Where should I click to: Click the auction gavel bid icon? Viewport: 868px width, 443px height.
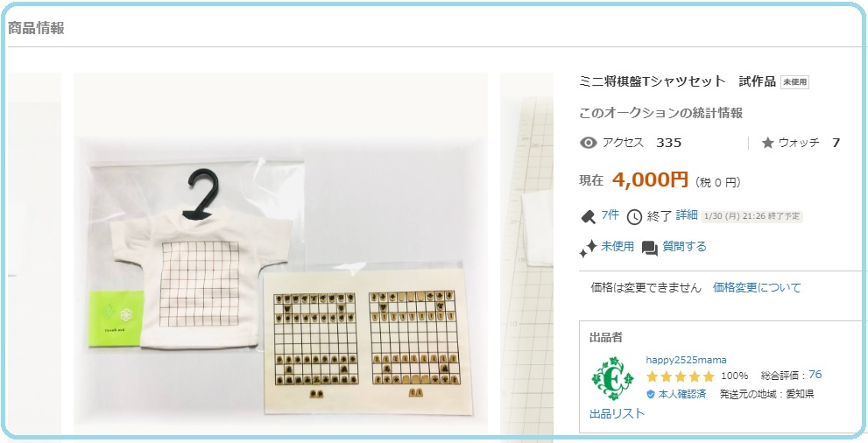point(588,217)
